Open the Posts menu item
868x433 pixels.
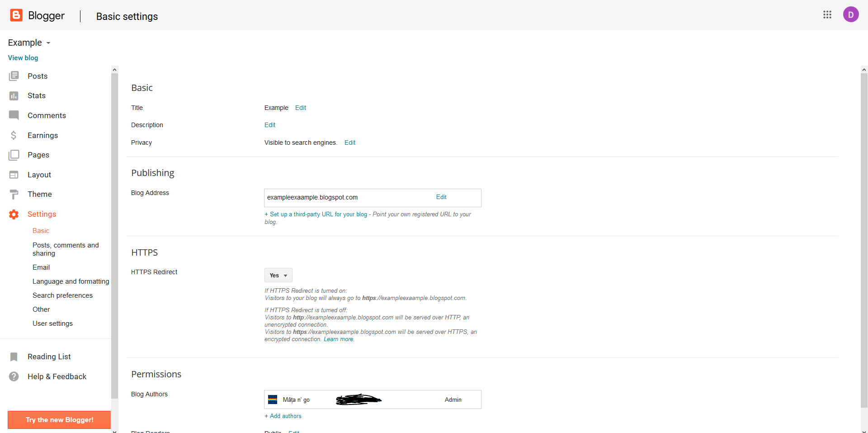tap(38, 76)
